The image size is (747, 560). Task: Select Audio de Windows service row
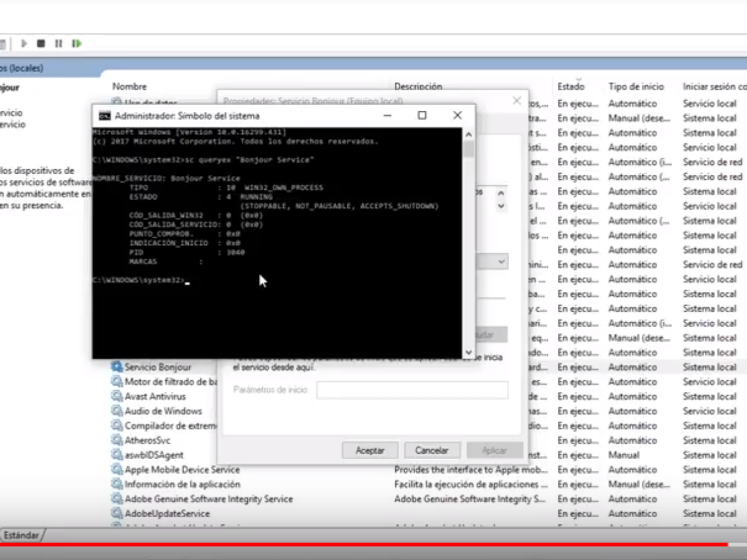(x=163, y=411)
